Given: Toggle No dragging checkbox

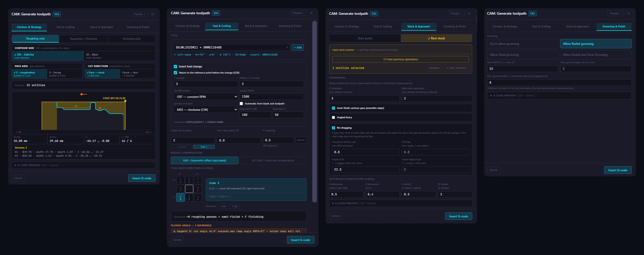Looking at the screenshot, I should [x=333, y=128].
